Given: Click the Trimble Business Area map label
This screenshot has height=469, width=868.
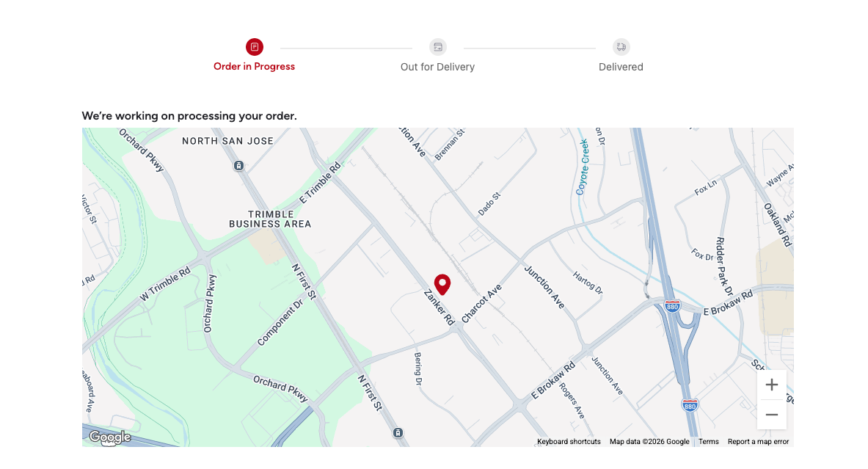Looking at the screenshot, I should tap(270, 219).
